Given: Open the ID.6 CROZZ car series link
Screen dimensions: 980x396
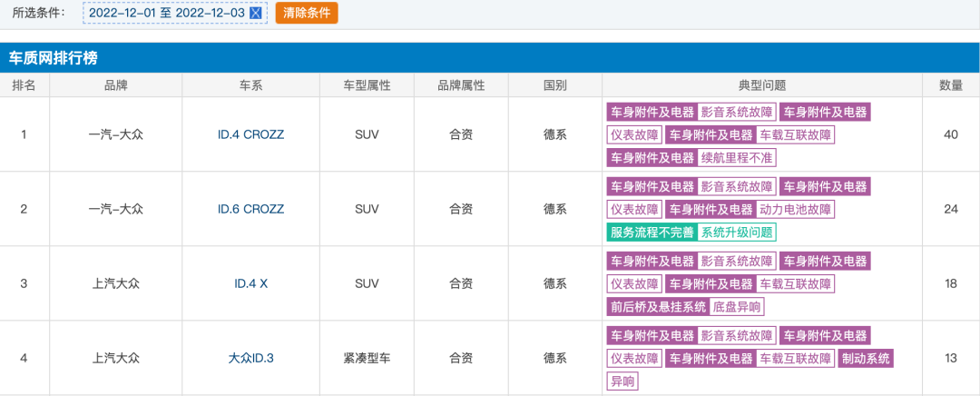Looking at the screenshot, I should [x=250, y=209].
